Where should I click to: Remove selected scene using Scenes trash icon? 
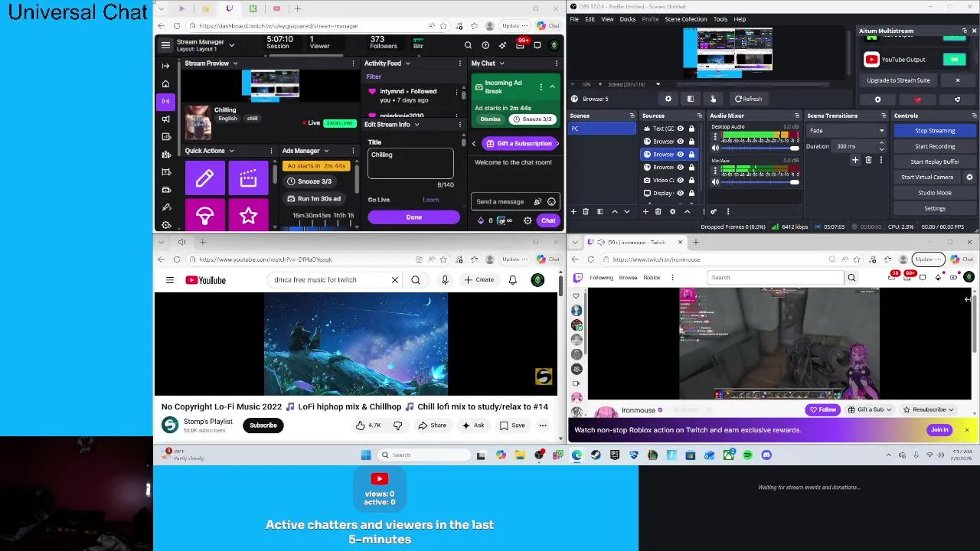[586, 211]
